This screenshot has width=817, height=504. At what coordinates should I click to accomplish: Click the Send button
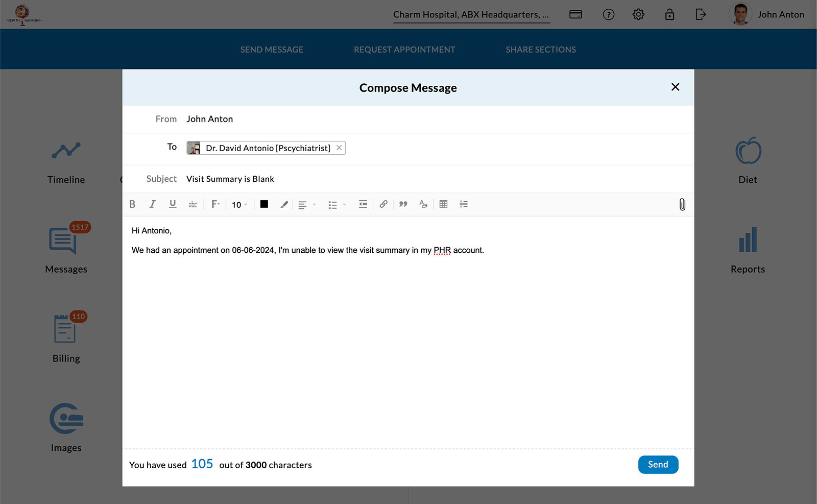pos(658,465)
